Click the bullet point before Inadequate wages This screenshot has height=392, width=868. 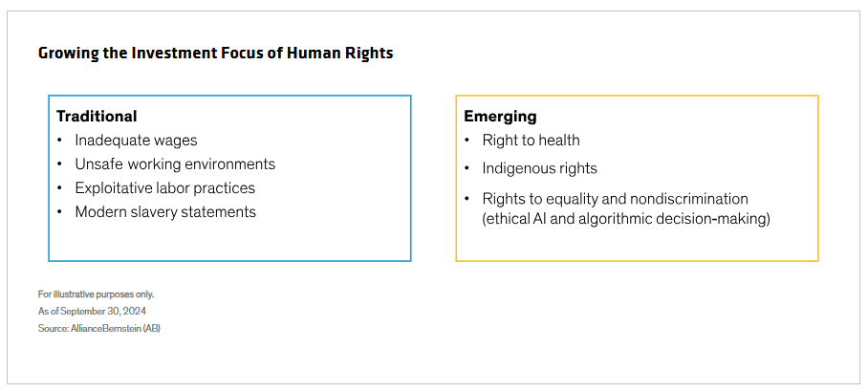click(x=60, y=141)
